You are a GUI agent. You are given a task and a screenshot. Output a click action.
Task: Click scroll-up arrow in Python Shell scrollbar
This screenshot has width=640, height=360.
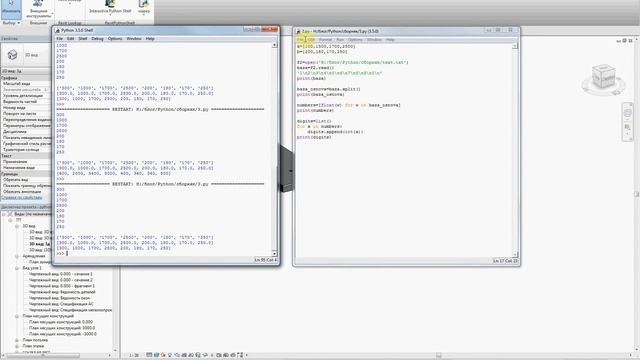click(274, 45)
